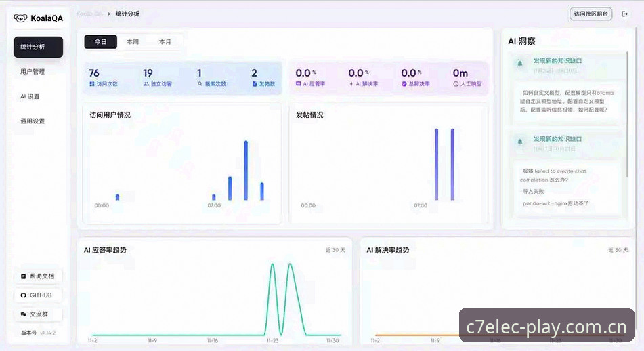The width and height of the screenshot is (644, 351).
Task: Click the 76 访问次数 value
Action: pos(94,73)
